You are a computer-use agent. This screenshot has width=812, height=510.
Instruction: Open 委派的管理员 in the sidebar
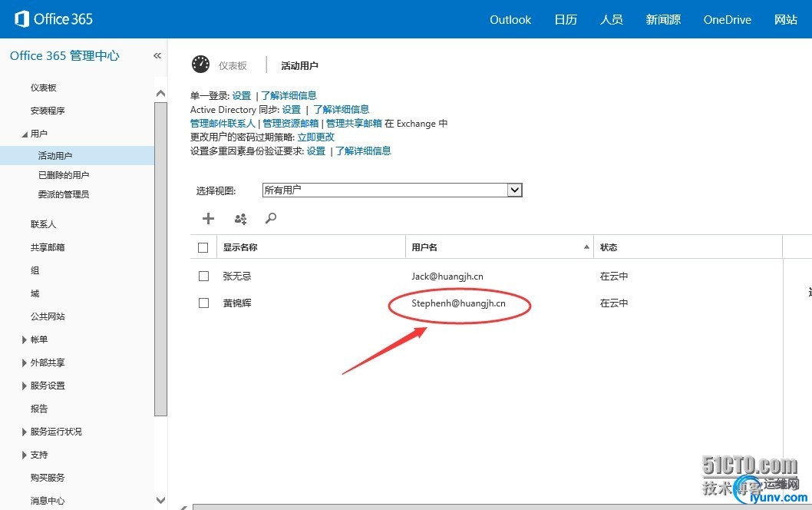click(x=64, y=194)
